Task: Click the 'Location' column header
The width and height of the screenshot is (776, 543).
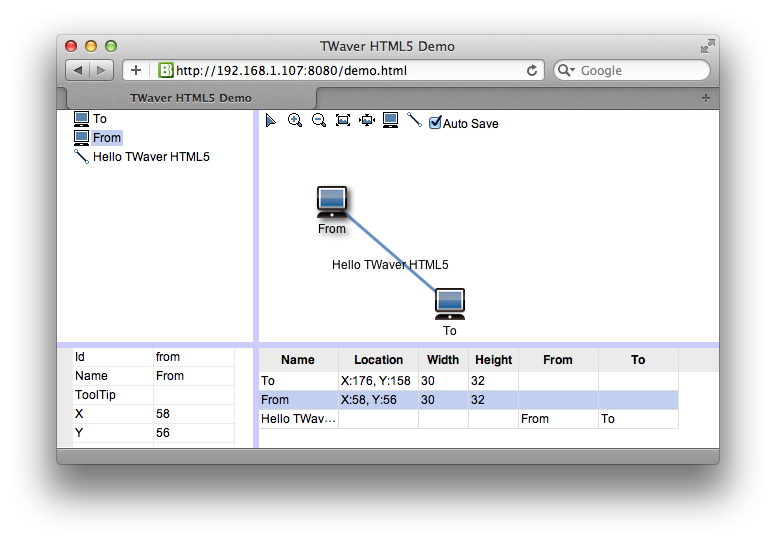Action: pos(379,360)
